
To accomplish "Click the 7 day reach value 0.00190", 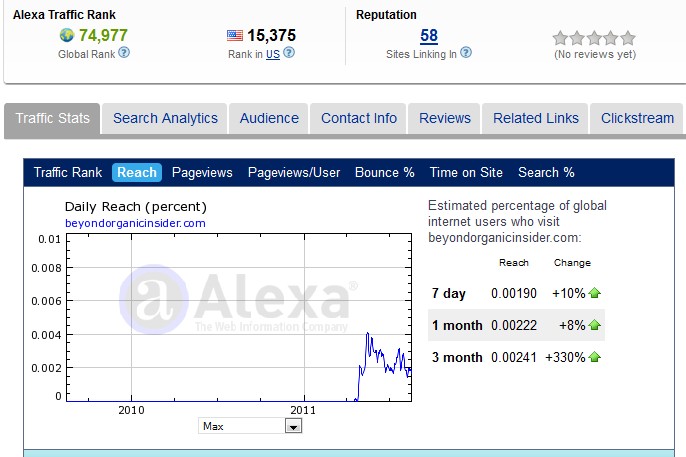I will click(x=514, y=293).
